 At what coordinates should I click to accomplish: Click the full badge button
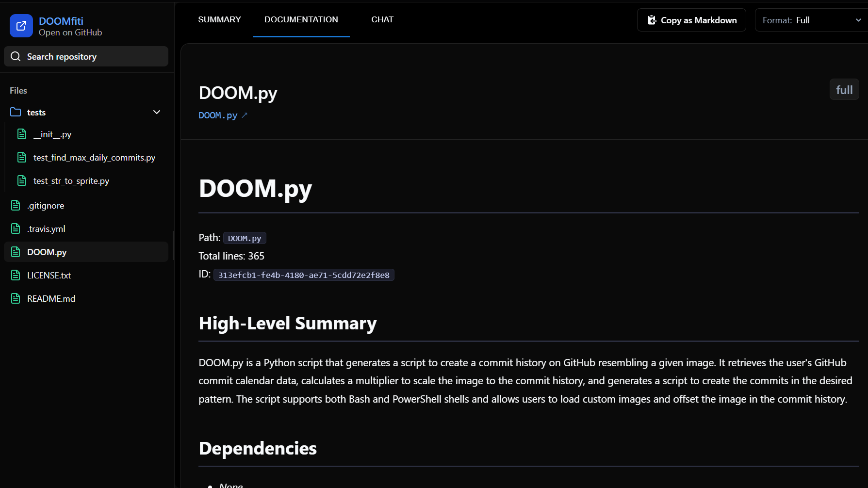pos(844,90)
